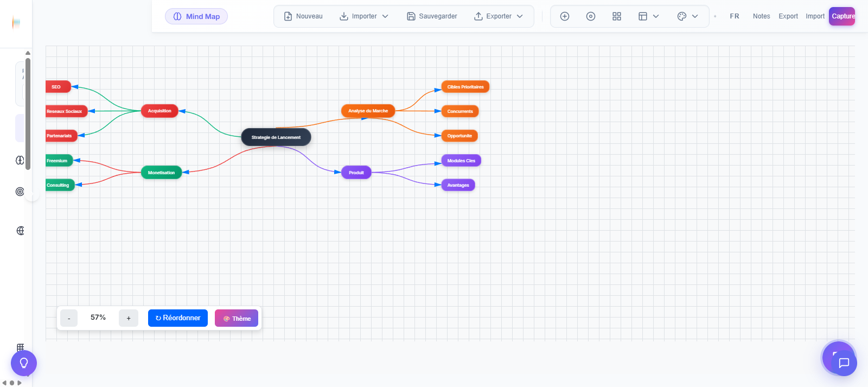The width and height of the screenshot is (868, 387).
Task: Click the concentric target sidebar icon
Action: click(20, 192)
